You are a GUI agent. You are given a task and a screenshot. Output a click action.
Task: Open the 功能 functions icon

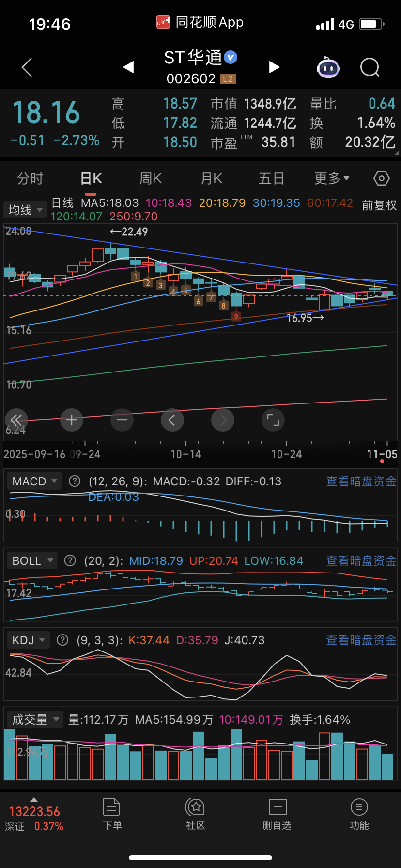tap(359, 807)
